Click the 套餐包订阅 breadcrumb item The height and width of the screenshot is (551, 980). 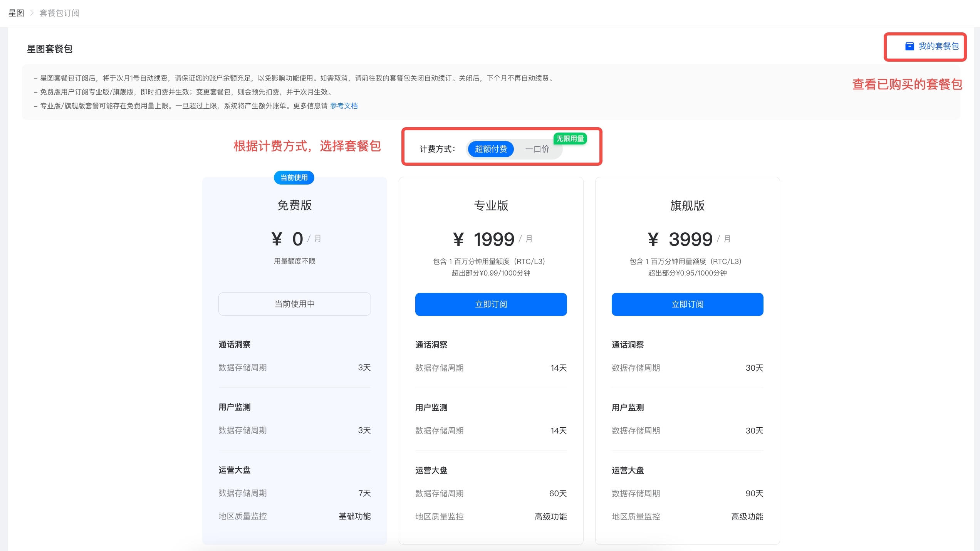click(59, 13)
